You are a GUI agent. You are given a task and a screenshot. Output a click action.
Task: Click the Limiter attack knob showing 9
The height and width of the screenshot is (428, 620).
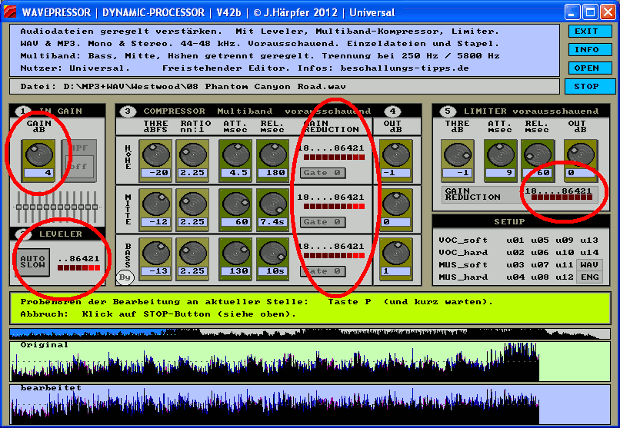tap(501, 155)
